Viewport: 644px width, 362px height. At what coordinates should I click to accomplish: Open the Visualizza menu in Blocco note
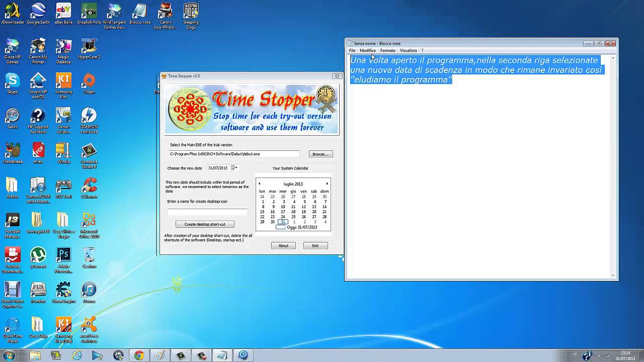click(x=408, y=50)
